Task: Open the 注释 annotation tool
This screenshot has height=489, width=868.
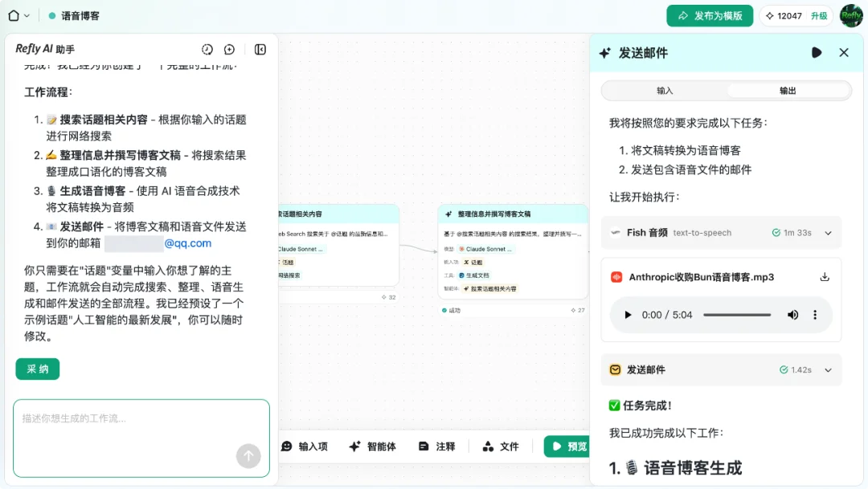Action: 436,446
